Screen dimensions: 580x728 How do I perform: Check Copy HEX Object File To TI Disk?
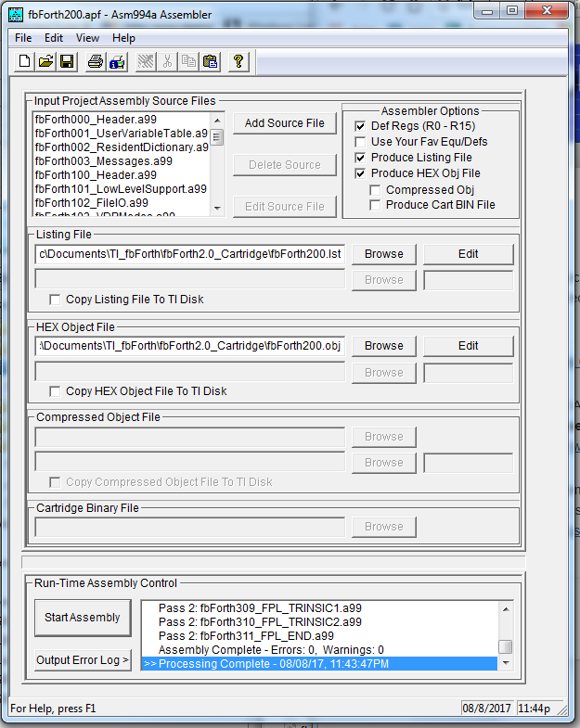point(55,391)
